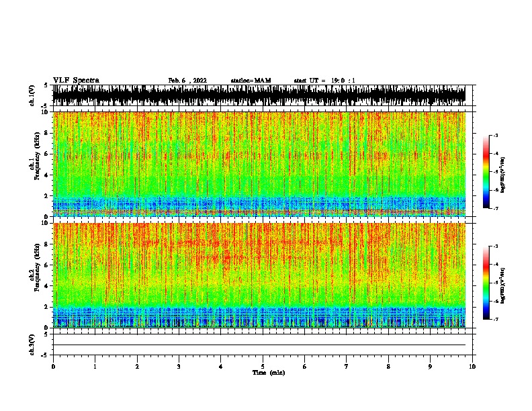532x411 pixels.
Task: Click time axis tick label "4"
Action: pos(221,366)
